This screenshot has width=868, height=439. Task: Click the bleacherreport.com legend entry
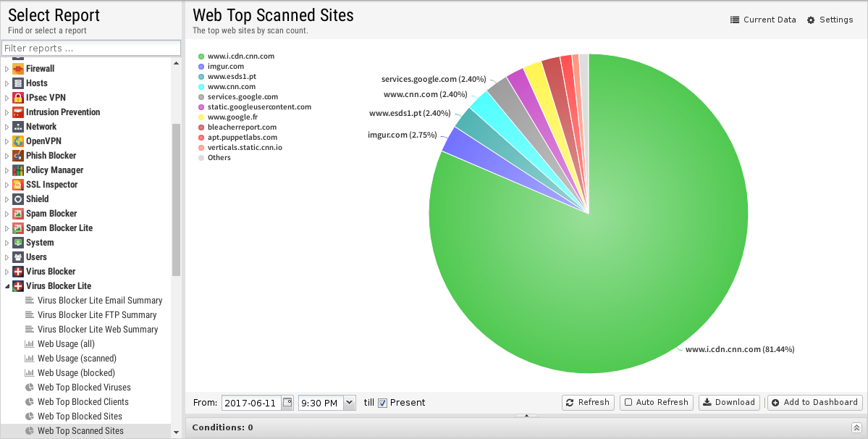point(237,127)
